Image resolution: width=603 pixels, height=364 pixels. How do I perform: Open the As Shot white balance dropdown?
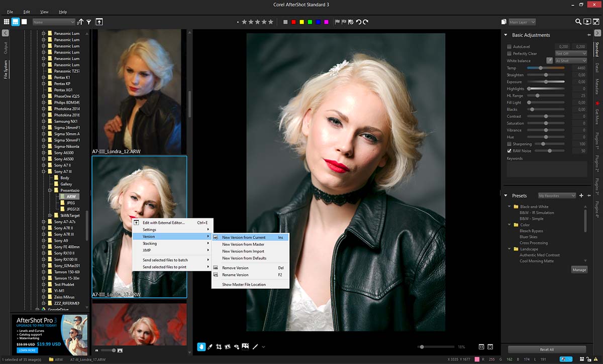click(570, 61)
